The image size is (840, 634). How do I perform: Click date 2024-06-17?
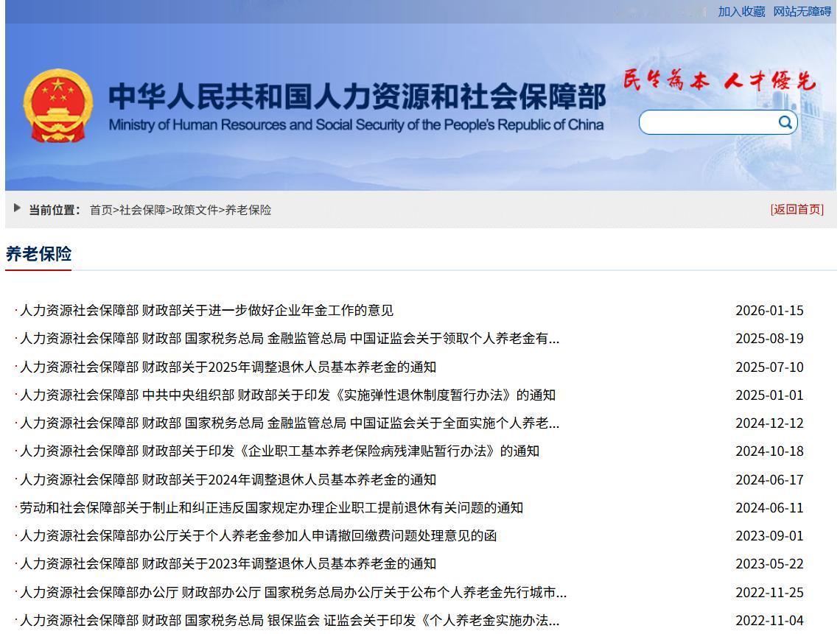tap(770, 480)
